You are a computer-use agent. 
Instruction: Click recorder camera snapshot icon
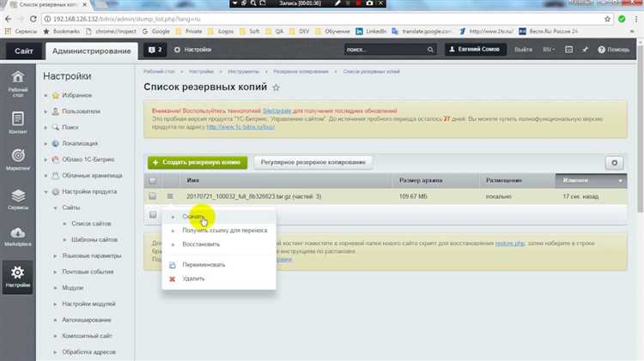point(369,3)
